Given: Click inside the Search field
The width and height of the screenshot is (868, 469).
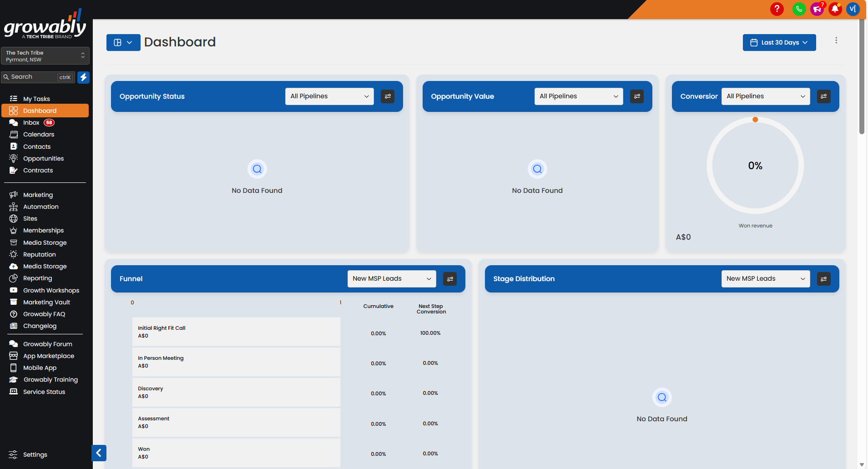Looking at the screenshot, I should pos(32,77).
